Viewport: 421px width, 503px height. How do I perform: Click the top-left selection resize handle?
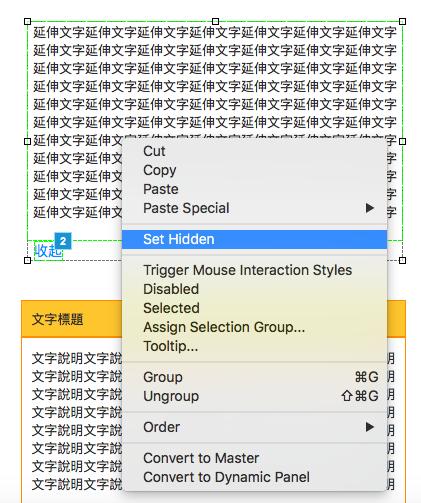coord(28,22)
